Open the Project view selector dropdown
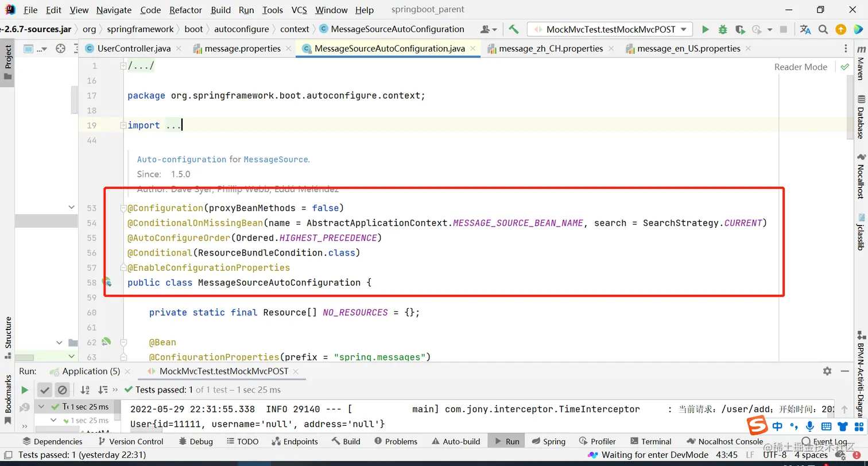Screen dimensions: 868x466 36,49
